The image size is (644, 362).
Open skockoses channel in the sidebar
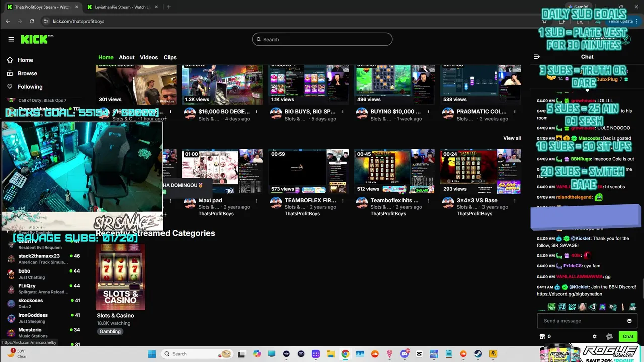tap(43, 303)
